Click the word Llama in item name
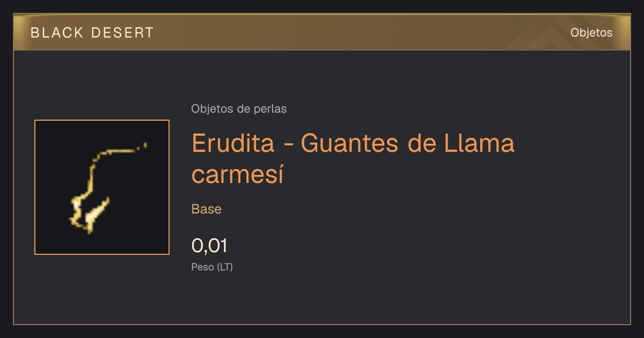The width and height of the screenshot is (644, 338). pyautogui.click(x=477, y=143)
